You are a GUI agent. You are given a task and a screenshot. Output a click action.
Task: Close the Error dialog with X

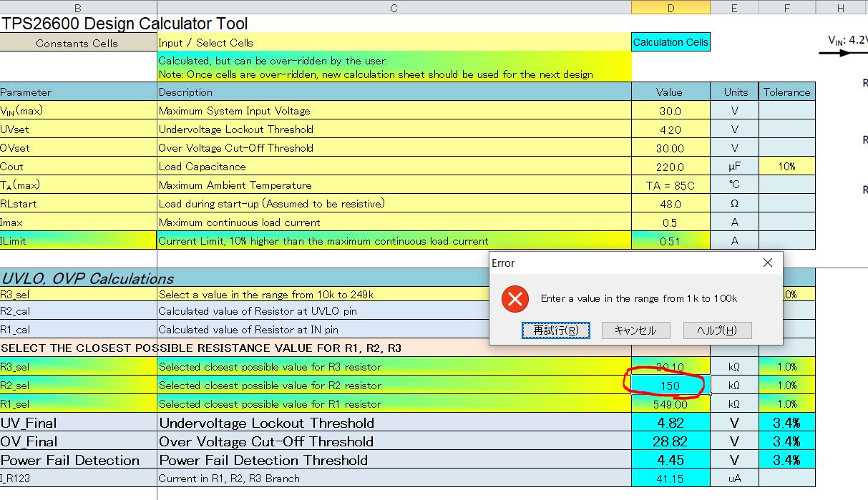(768, 263)
